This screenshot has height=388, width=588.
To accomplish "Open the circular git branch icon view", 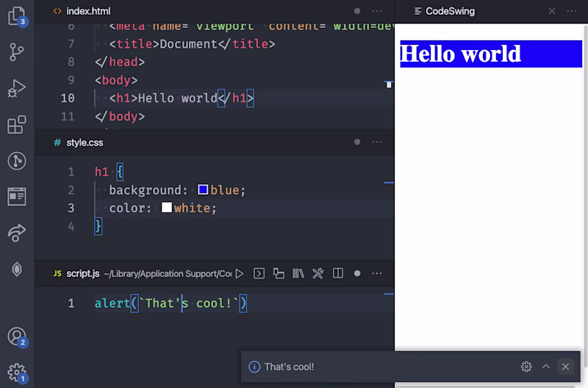I will [17, 161].
